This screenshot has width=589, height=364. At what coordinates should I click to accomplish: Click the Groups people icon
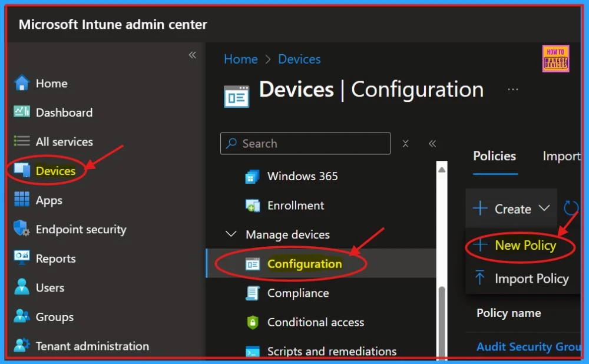coord(22,316)
